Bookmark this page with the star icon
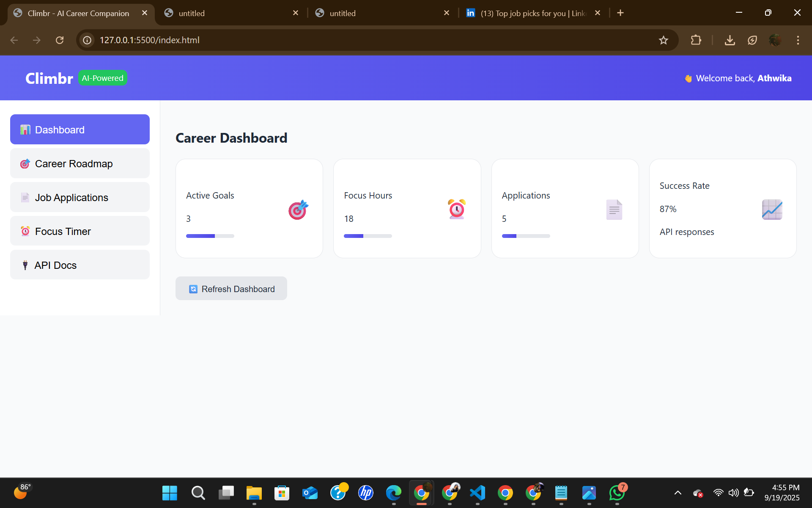The width and height of the screenshot is (812, 508). pos(663,40)
